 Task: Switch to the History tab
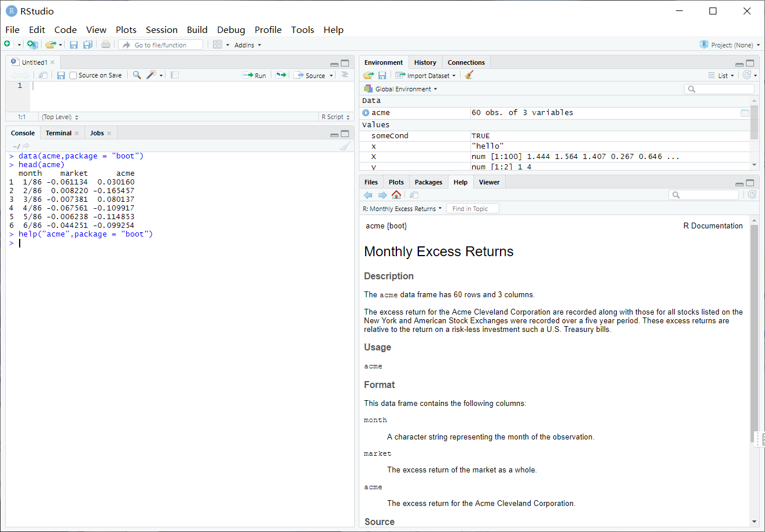coord(425,62)
